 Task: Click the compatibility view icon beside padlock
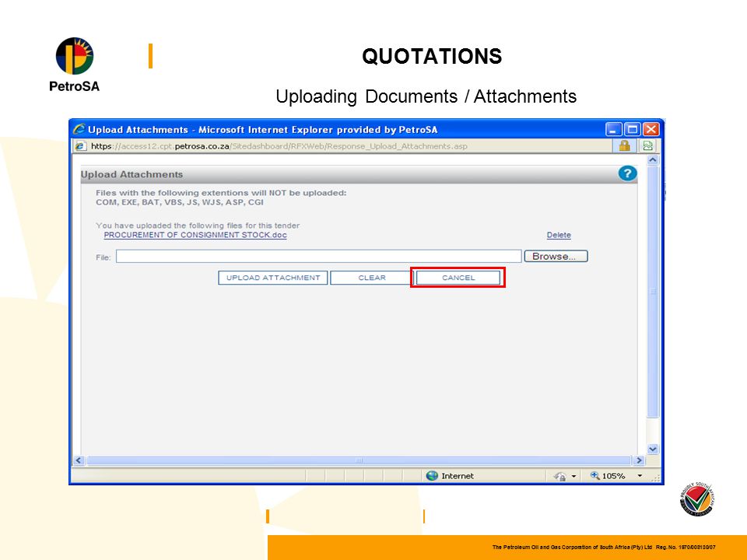click(647, 145)
